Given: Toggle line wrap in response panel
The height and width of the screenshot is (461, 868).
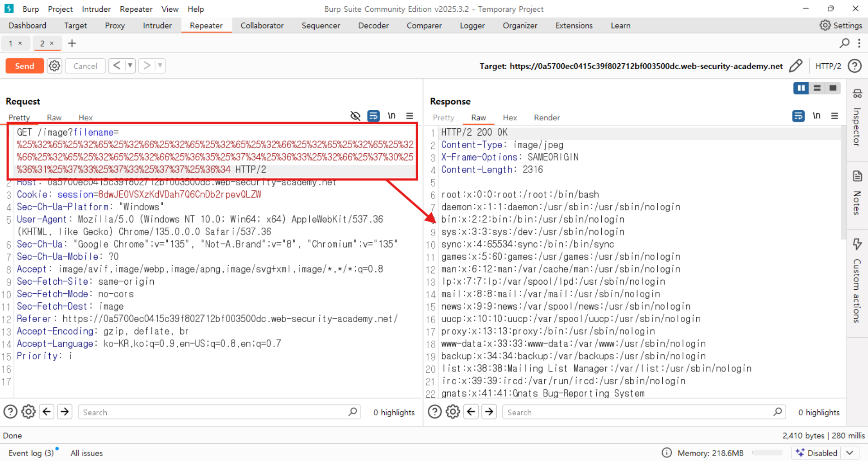Looking at the screenshot, I should (x=798, y=116).
